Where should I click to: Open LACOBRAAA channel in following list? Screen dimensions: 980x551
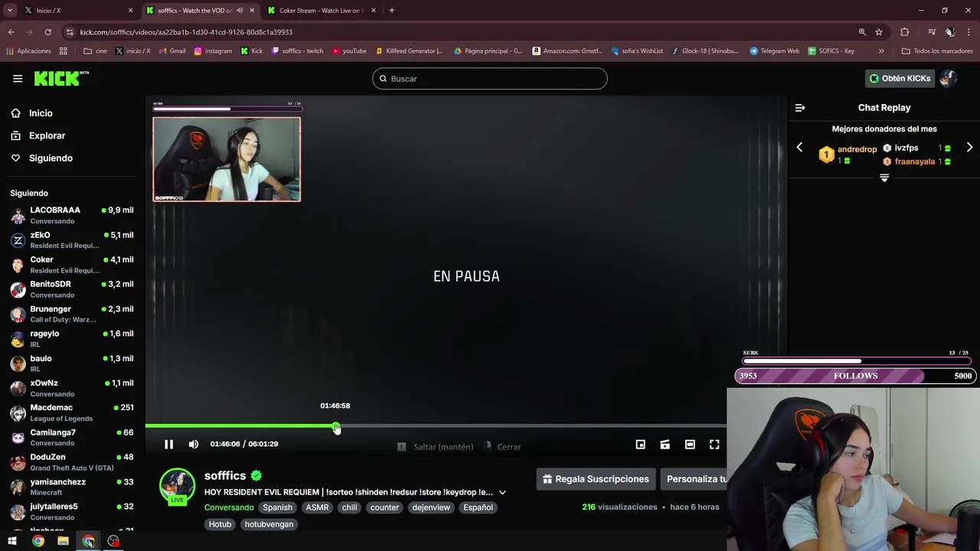72,215
